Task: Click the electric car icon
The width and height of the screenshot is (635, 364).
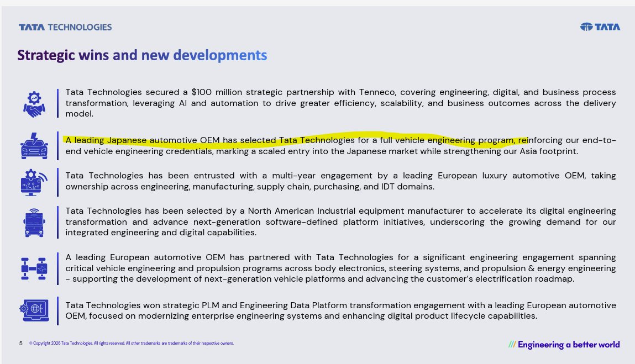Action: [34, 146]
